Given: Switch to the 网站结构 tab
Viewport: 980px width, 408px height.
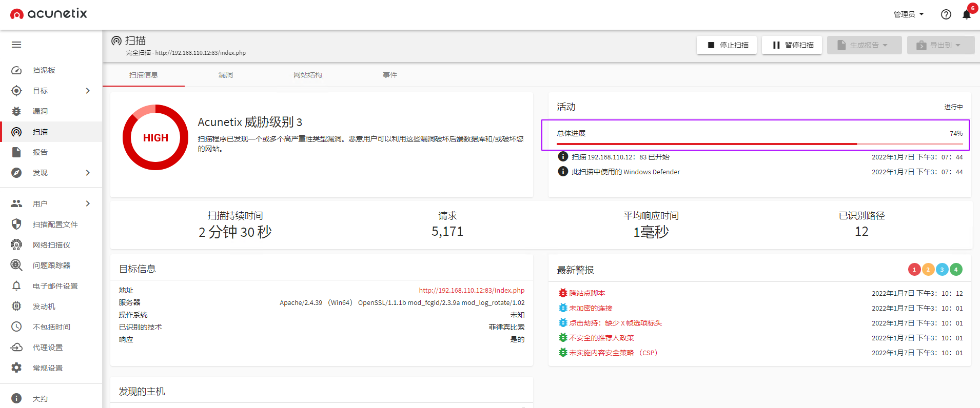Looking at the screenshot, I should [308, 75].
